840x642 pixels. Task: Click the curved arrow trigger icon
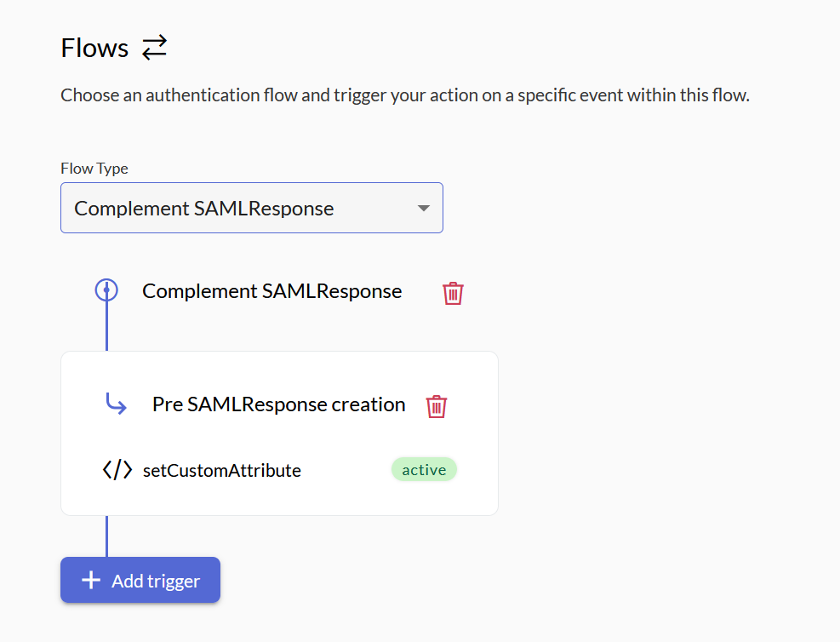point(116,404)
